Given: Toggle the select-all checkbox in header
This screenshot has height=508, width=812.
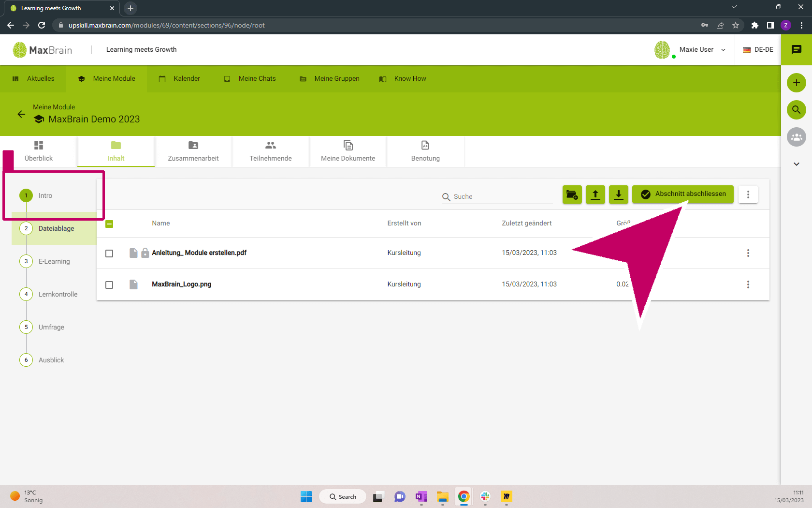Looking at the screenshot, I should coord(109,224).
